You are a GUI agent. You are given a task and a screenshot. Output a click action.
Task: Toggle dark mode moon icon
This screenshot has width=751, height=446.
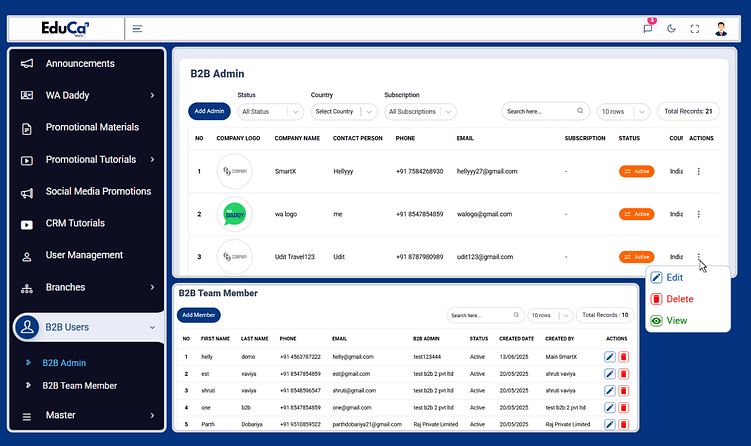671,29
